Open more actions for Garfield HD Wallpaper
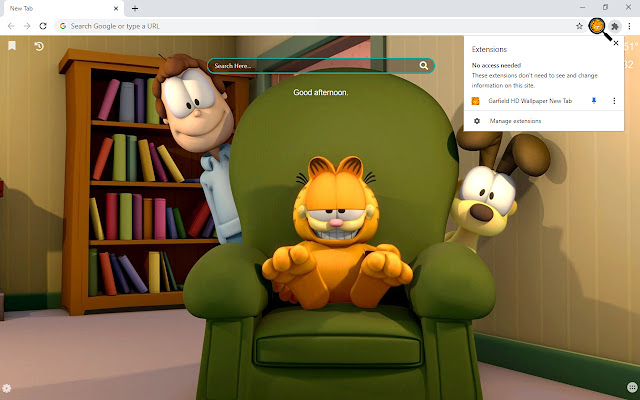The width and height of the screenshot is (640, 400). 614,101
